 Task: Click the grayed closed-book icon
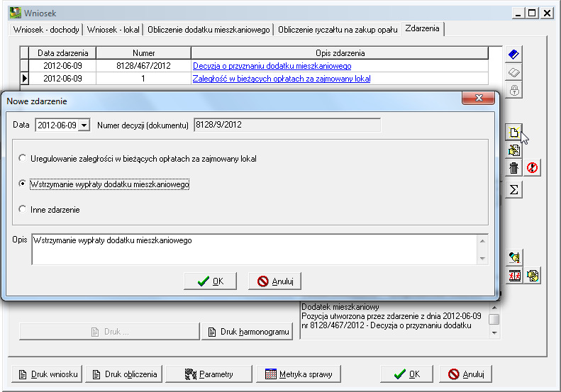coord(513,72)
